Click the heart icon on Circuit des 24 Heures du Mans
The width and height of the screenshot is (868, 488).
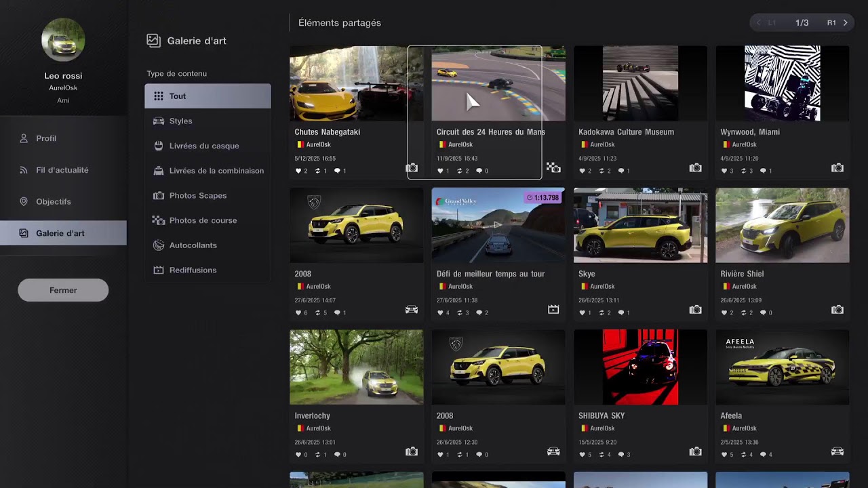(440, 171)
